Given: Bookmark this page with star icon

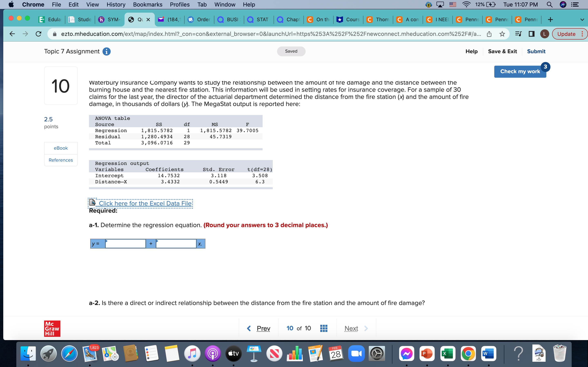Looking at the screenshot, I should tap(502, 34).
